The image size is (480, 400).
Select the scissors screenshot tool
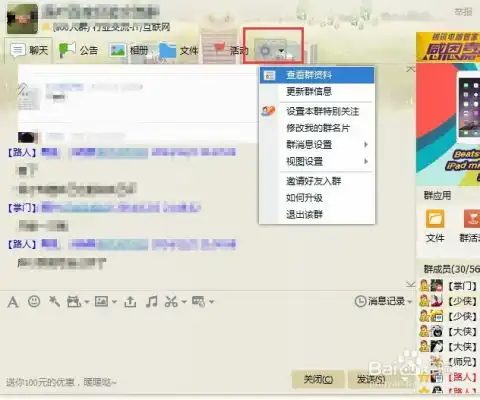(x=171, y=302)
